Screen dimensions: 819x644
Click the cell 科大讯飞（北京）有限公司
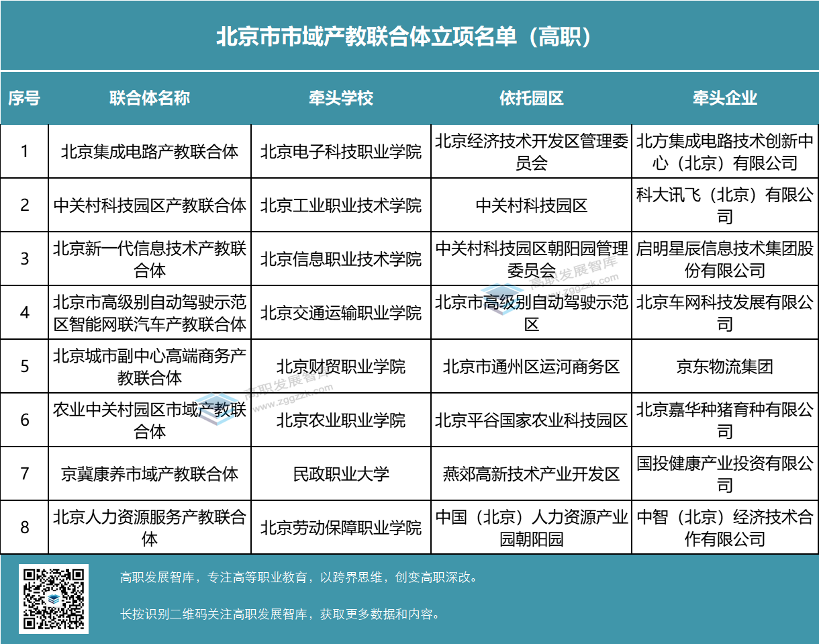coord(724,205)
